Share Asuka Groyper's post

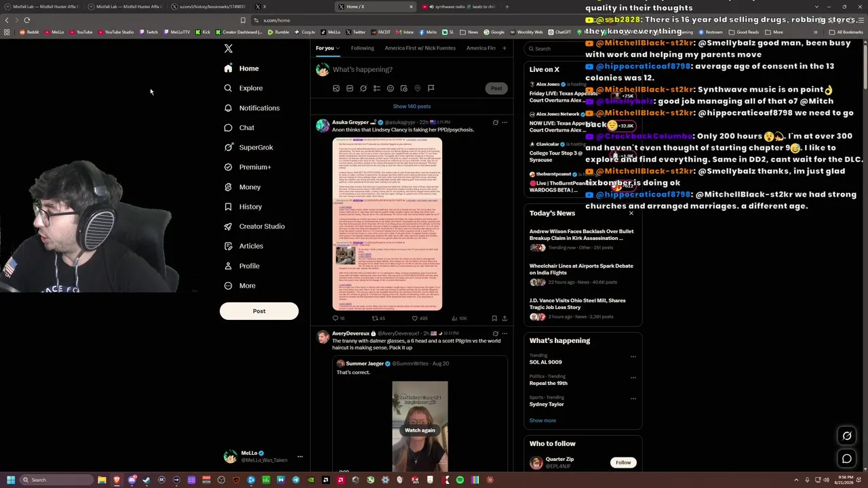[505, 318]
